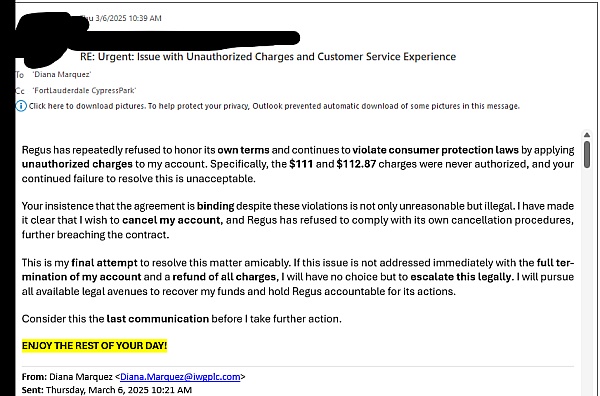Click the message pane scrollbar thumb
The width and height of the screenshot is (600, 396).
587,155
